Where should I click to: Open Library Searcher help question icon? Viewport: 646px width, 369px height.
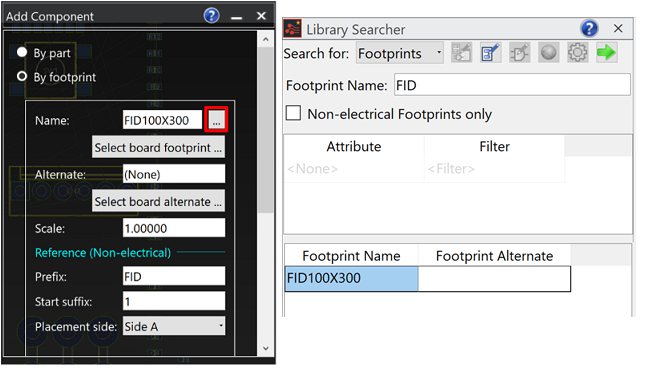coord(589,28)
